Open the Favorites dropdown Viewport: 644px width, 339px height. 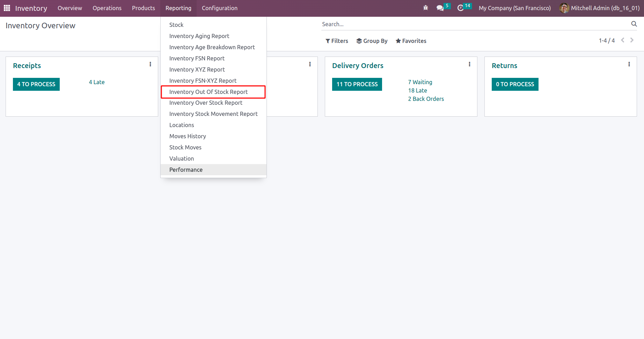411,41
